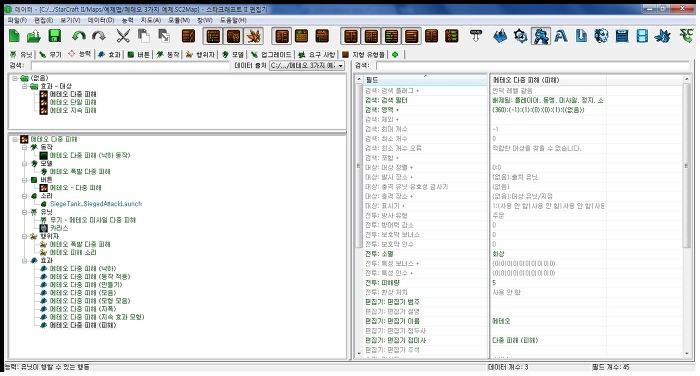Switch to the 무기 tab
The height and width of the screenshot is (376, 700).
click(x=50, y=54)
